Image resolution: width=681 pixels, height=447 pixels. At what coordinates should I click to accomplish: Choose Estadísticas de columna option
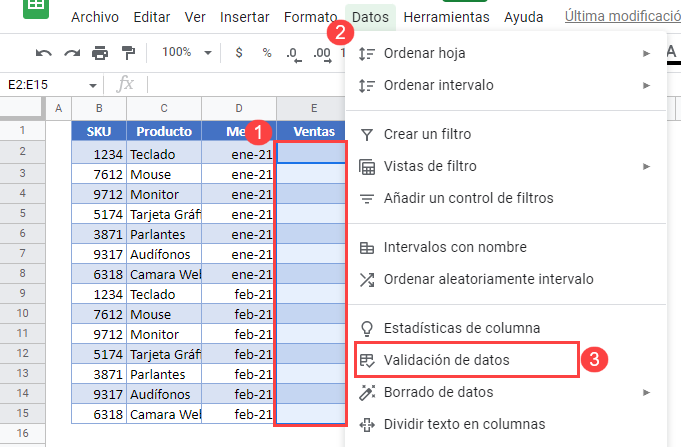pyautogui.click(x=506, y=328)
